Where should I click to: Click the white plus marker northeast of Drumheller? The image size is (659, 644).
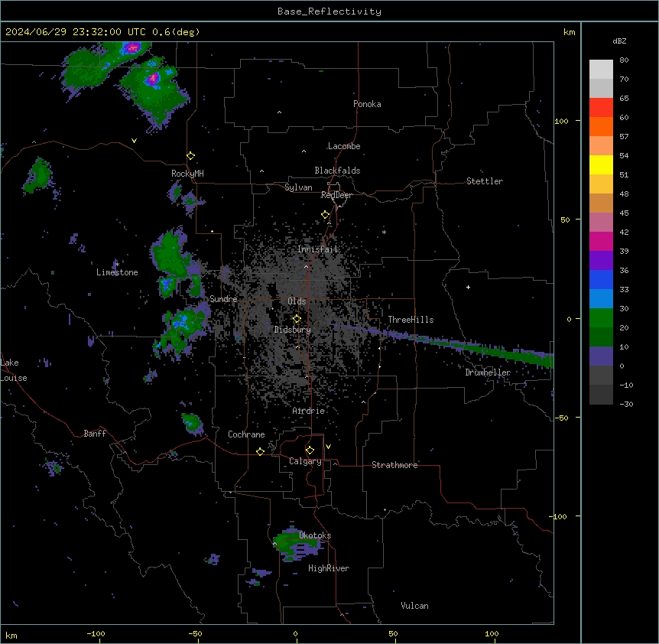(x=468, y=287)
